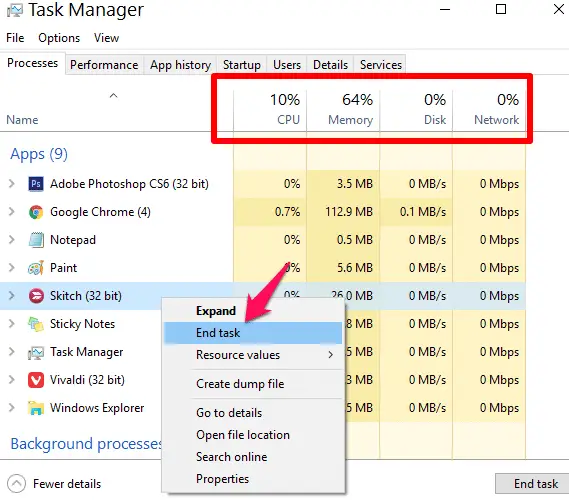Switch to the Startup tab
This screenshot has width=569, height=502.
pos(242,65)
